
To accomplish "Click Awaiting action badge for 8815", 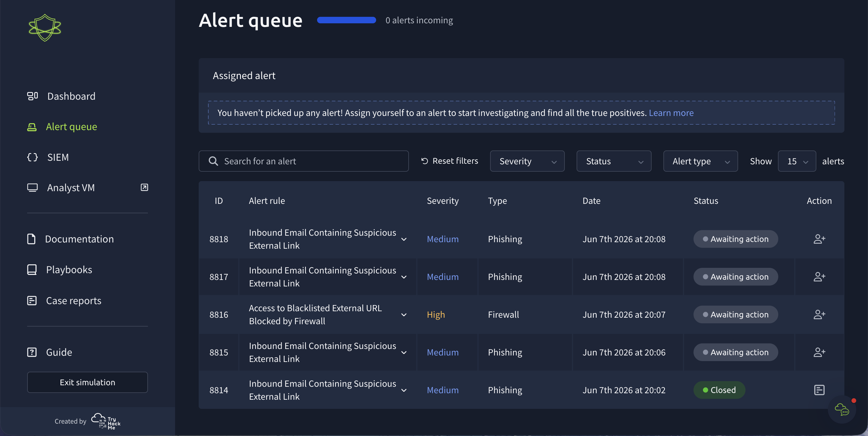I will pyautogui.click(x=735, y=352).
